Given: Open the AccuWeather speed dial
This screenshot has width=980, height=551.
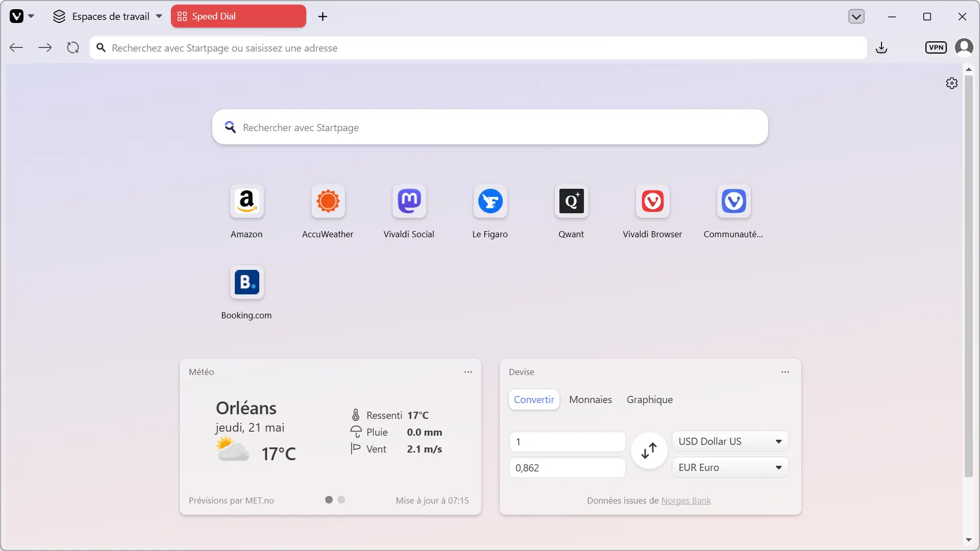Looking at the screenshot, I should pyautogui.click(x=328, y=201).
